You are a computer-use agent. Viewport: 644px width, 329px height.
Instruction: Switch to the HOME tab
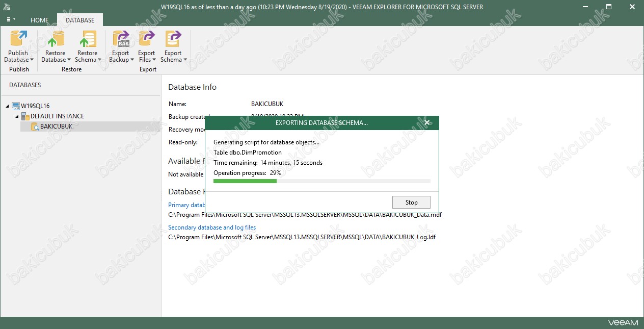coord(39,20)
